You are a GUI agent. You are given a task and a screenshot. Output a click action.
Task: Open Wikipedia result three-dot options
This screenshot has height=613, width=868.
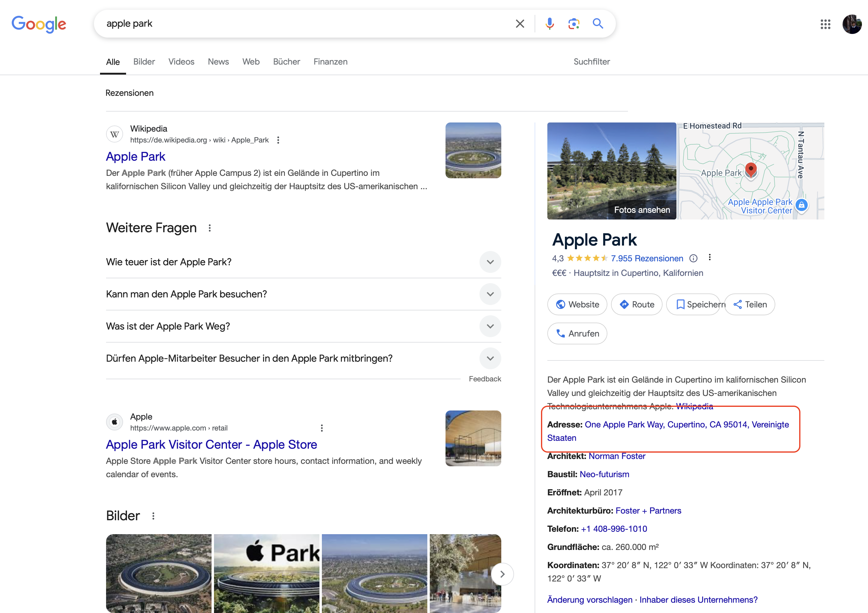tap(278, 140)
